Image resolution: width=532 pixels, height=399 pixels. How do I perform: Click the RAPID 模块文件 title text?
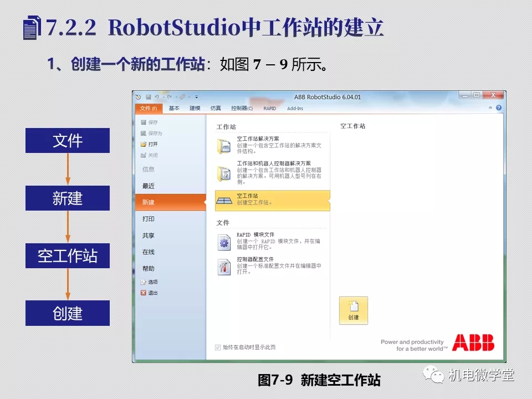(255, 235)
